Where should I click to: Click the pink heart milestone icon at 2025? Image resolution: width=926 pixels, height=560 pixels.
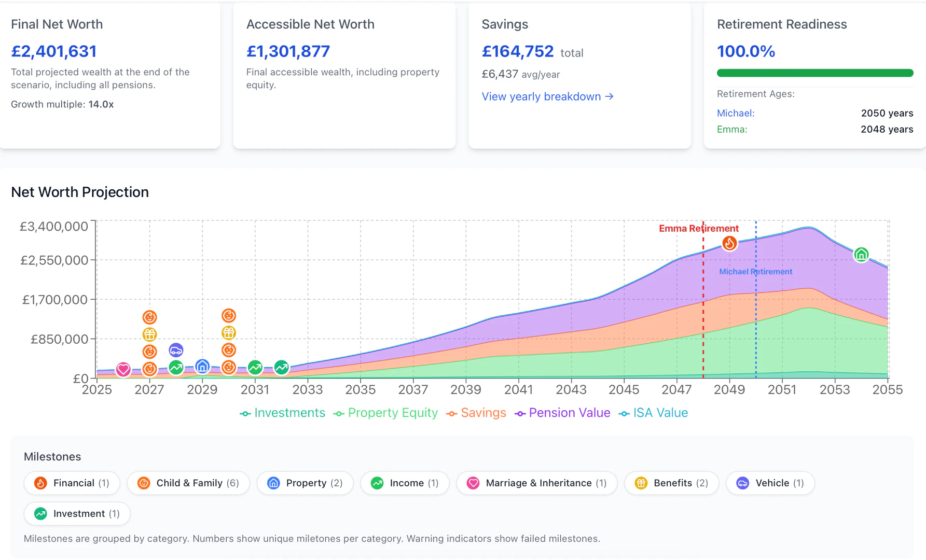click(x=123, y=370)
